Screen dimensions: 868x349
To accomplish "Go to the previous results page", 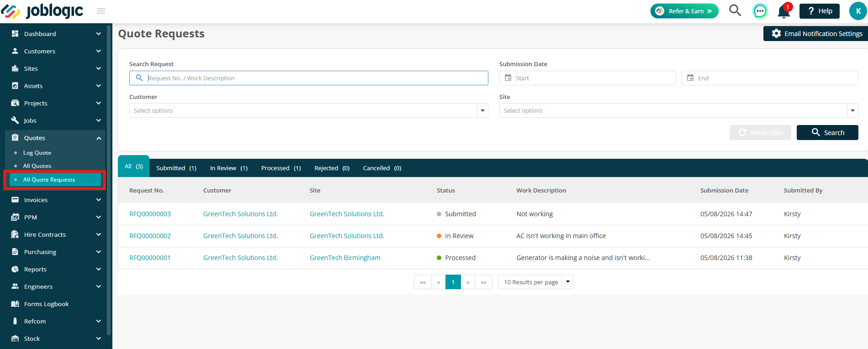I will point(439,282).
